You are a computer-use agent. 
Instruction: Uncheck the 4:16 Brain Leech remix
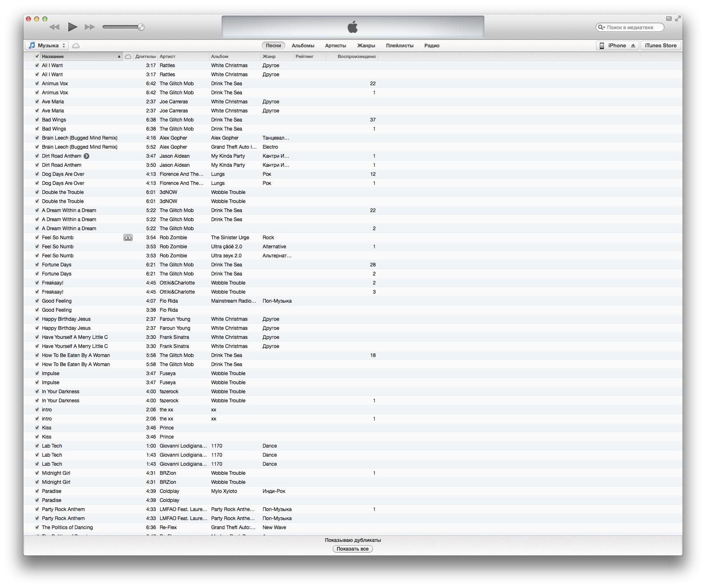click(37, 138)
